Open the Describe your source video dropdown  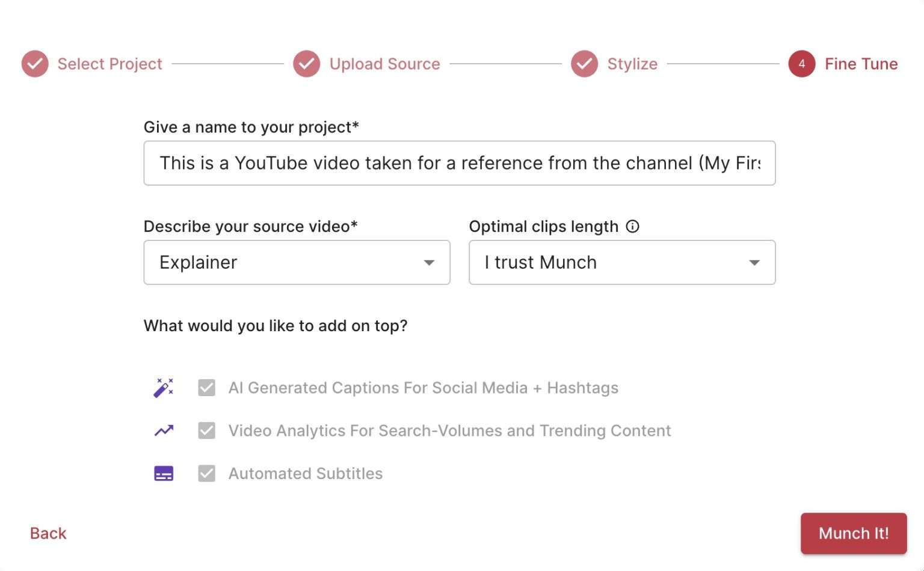(x=297, y=263)
